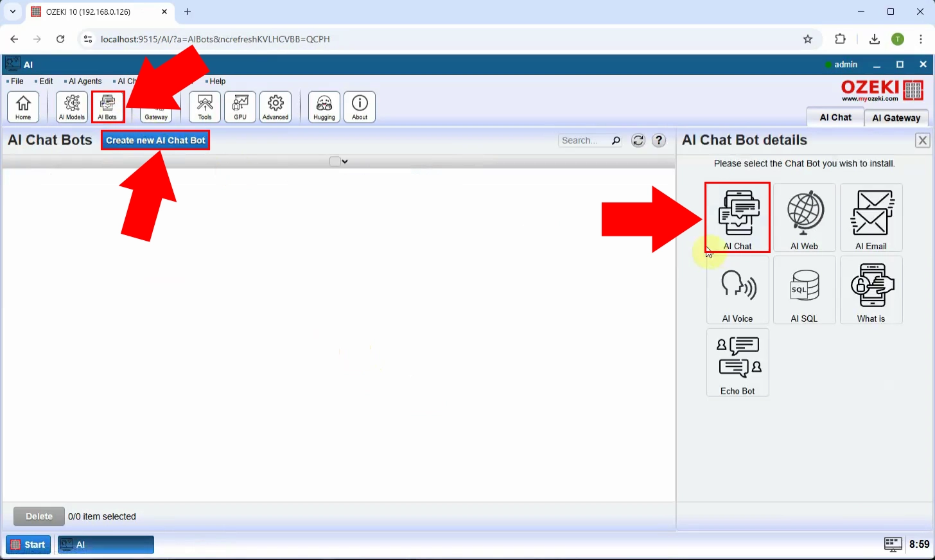Screen dimensions: 935x560
Task: Open the browser tab list chevron
Action: click(x=12, y=12)
